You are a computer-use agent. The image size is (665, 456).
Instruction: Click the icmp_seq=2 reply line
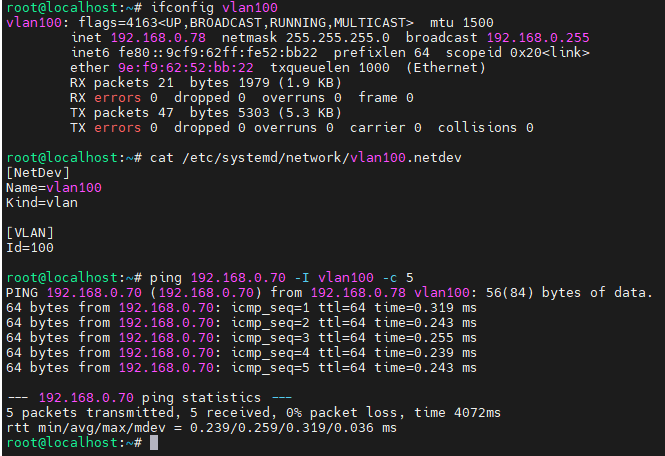241,323
